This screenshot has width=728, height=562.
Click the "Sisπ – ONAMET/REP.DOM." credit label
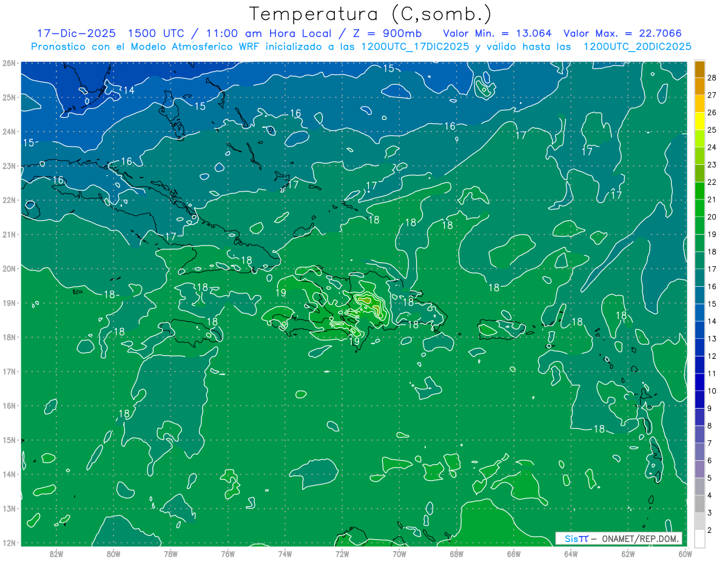[619, 538]
